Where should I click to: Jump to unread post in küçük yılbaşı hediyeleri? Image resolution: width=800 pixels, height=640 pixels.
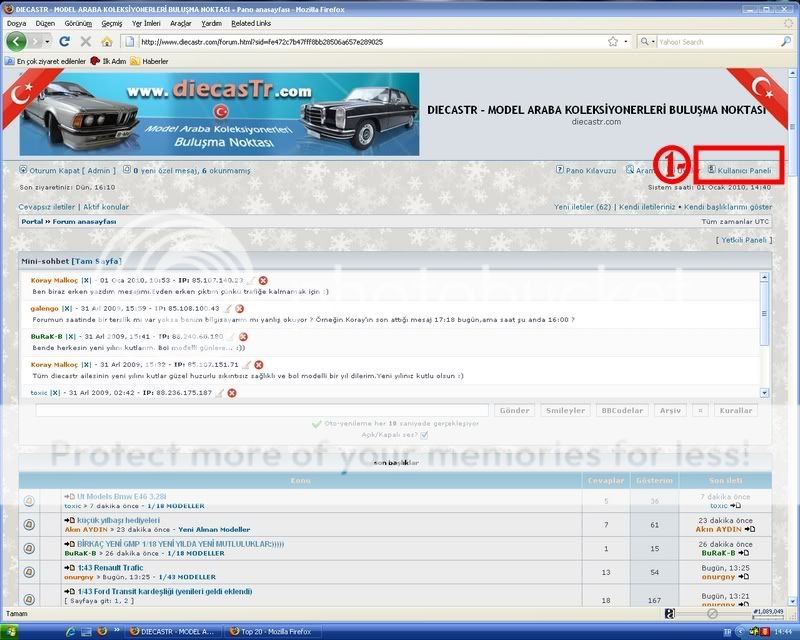click(70, 521)
